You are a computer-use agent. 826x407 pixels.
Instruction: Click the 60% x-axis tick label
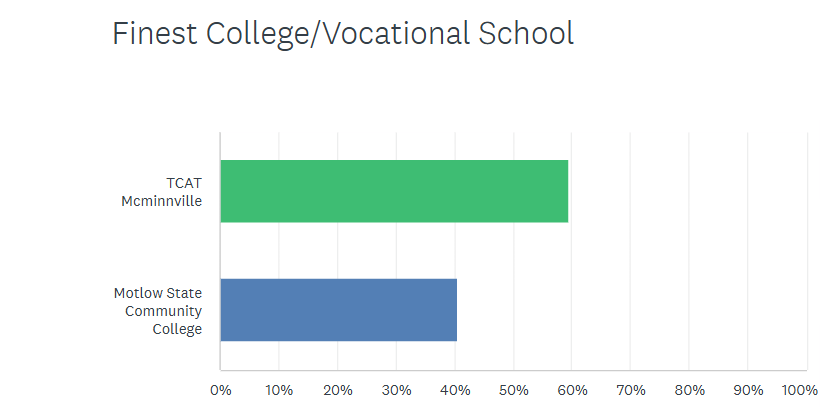click(572, 389)
